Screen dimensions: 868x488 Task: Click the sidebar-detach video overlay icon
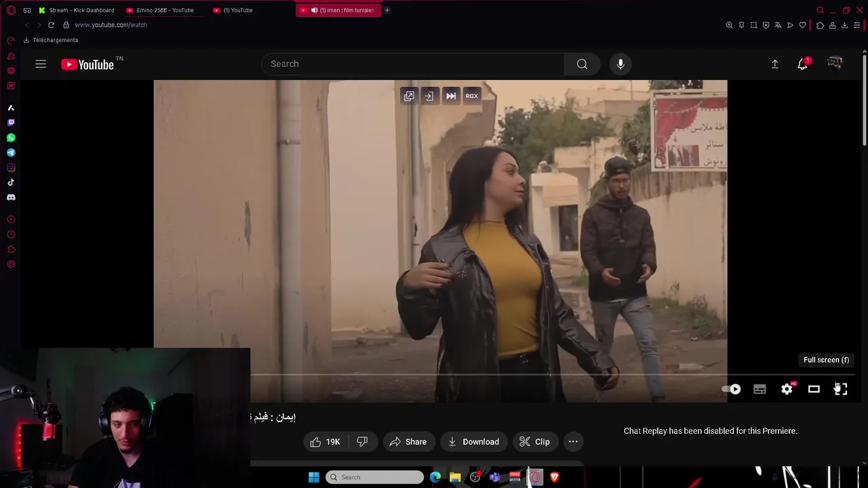pos(429,96)
